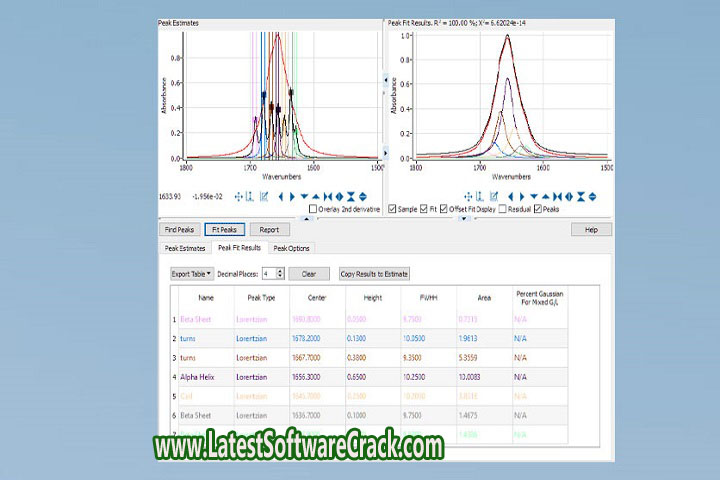The image size is (720, 480).
Task: Uncheck the Offset Fit Display checkbox
Action: 447,209
